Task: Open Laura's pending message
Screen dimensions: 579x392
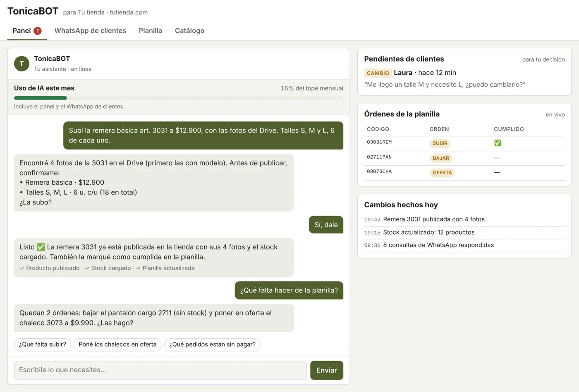Action: (445, 85)
